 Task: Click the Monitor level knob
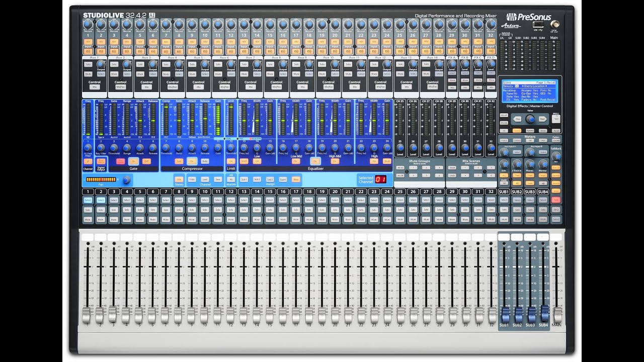tap(543, 163)
